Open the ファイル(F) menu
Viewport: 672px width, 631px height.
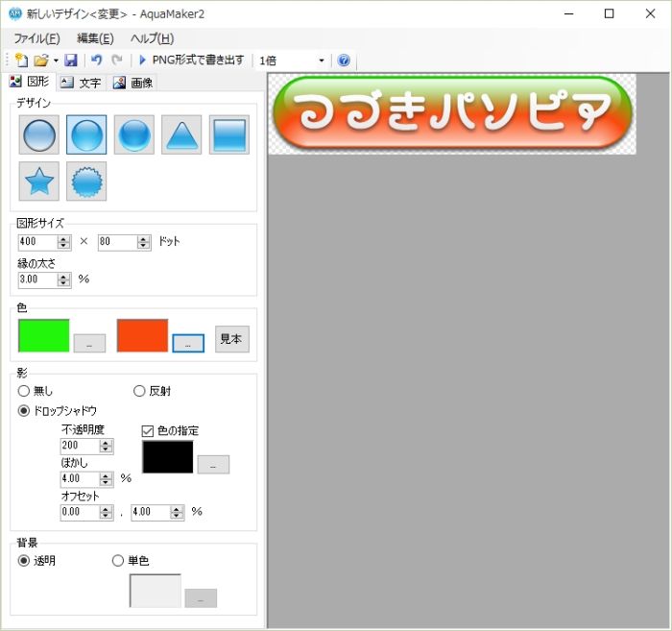point(36,38)
